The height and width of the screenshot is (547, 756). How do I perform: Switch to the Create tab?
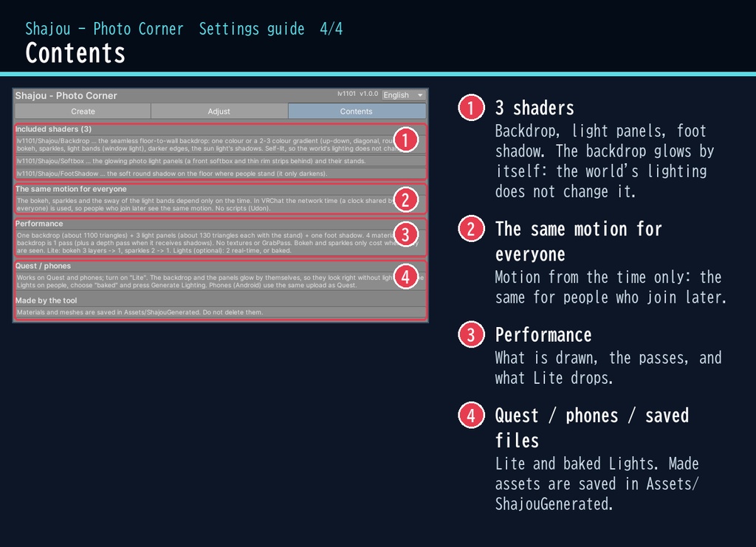pos(83,111)
